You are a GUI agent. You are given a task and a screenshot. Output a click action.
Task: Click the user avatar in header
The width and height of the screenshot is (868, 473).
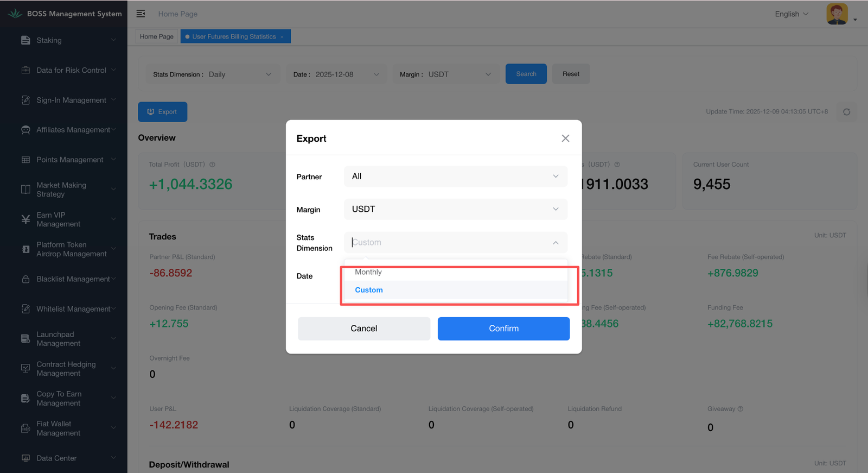[837, 14]
